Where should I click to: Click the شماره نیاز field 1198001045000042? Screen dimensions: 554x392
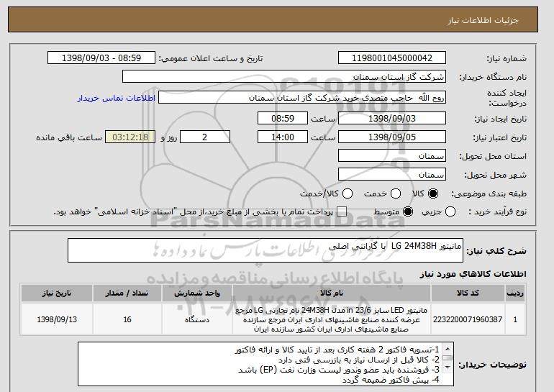[392, 58]
